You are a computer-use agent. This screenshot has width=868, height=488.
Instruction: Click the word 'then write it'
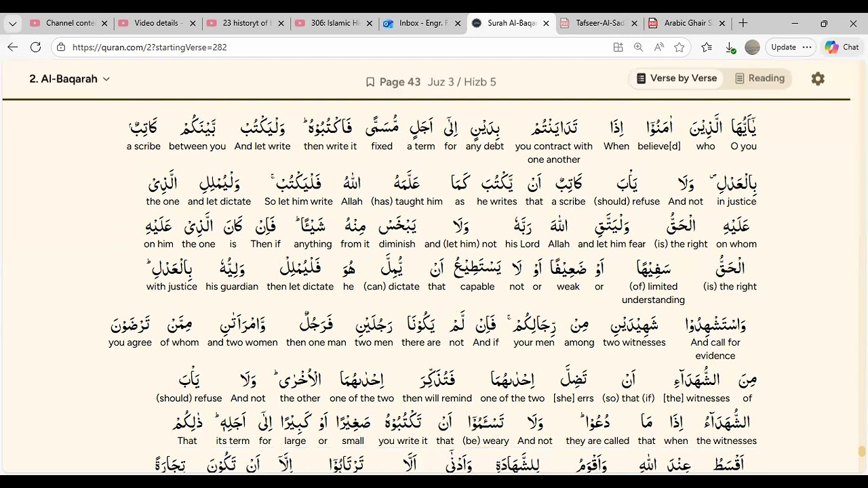pos(330,146)
